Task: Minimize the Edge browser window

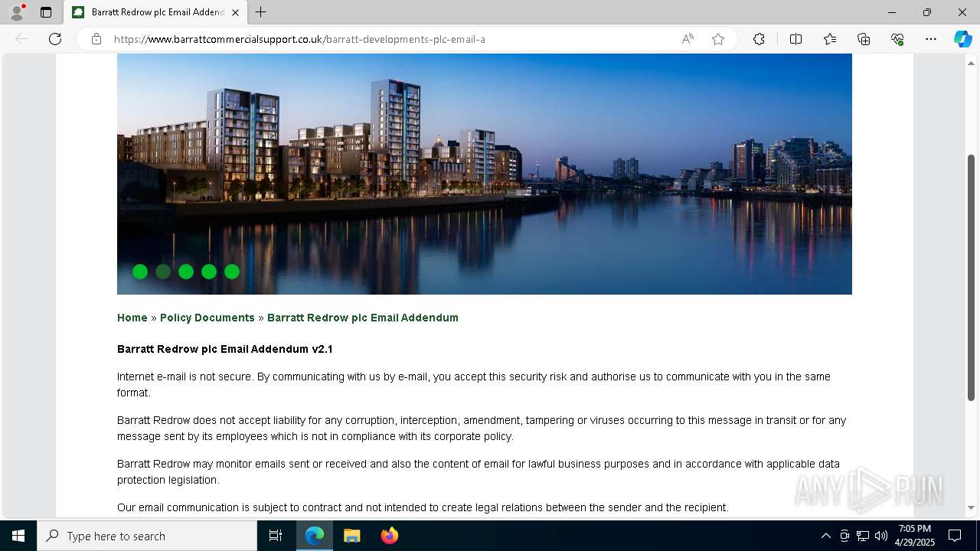Action: pyautogui.click(x=892, y=12)
